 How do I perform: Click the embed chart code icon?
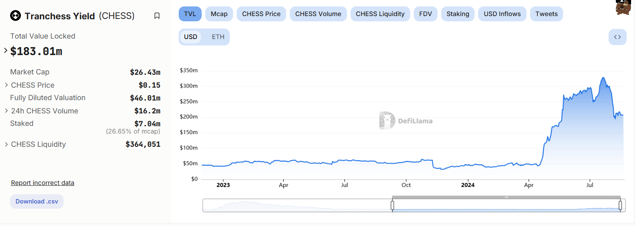(617, 37)
